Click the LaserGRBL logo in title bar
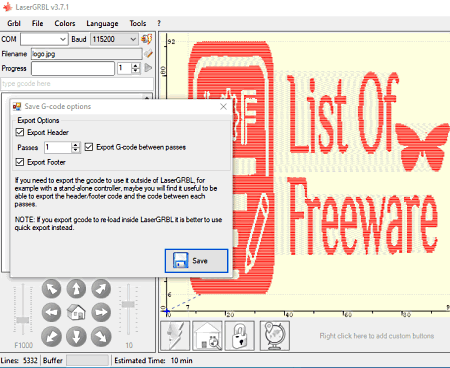450x368 pixels. [7, 7]
